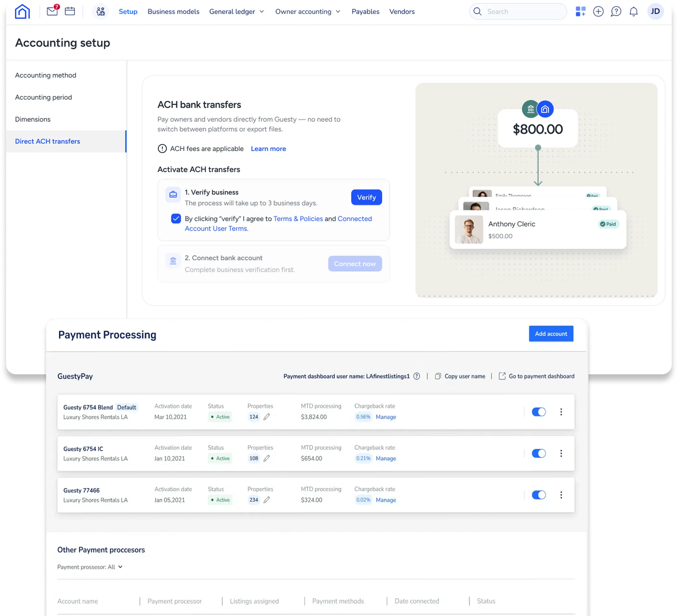Open the apps grid icon
The height and width of the screenshot is (616, 678).
581,11
